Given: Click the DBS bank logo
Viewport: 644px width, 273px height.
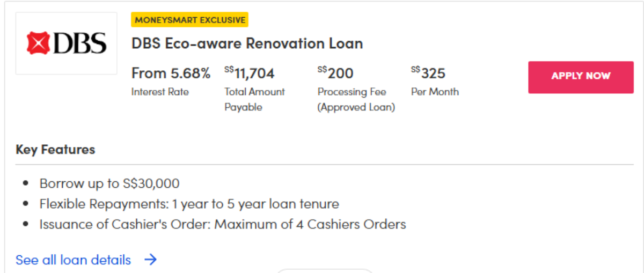Looking at the screenshot, I should click(67, 43).
